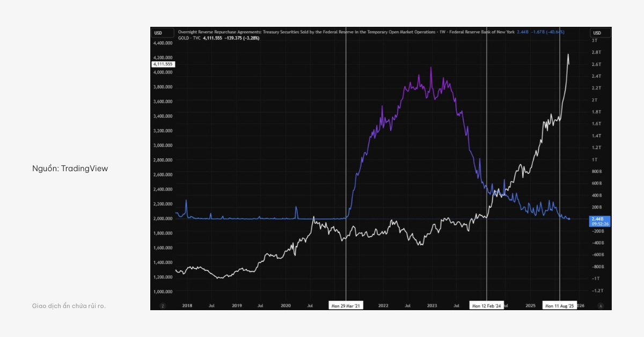
Task: Click the Mon 11 Aug '25 date marker
Action: [560, 305]
